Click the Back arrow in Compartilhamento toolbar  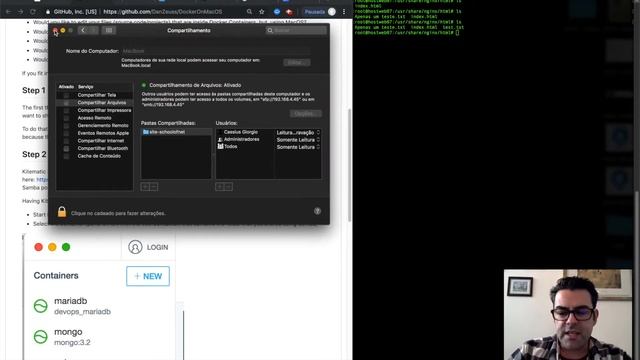[x=83, y=30]
